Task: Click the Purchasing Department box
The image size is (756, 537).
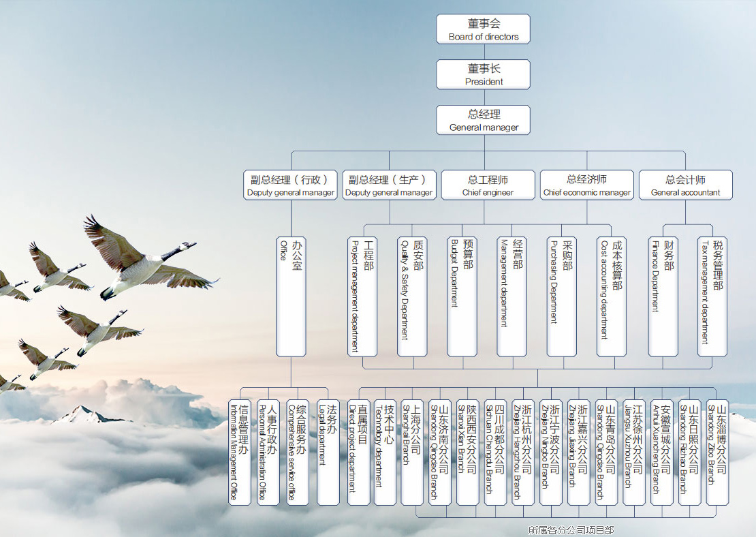Action: (x=562, y=296)
